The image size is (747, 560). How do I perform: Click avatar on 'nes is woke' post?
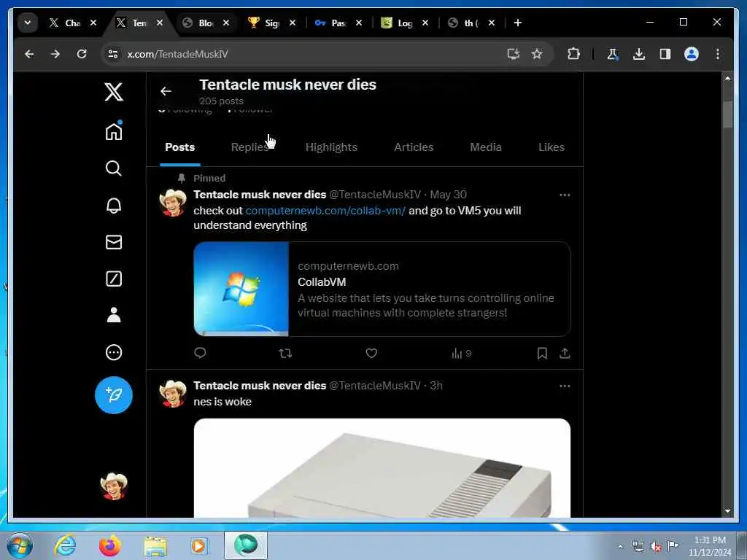click(x=172, y=393)
